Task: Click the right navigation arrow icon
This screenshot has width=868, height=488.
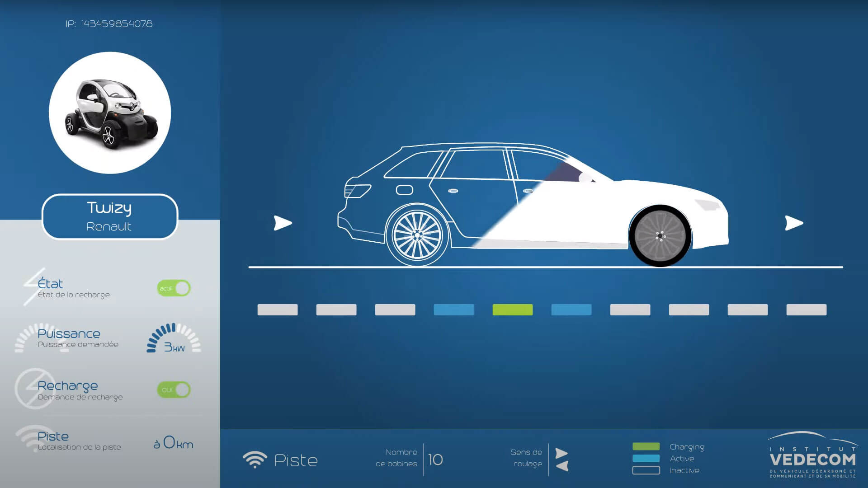Action: (793, 223)
